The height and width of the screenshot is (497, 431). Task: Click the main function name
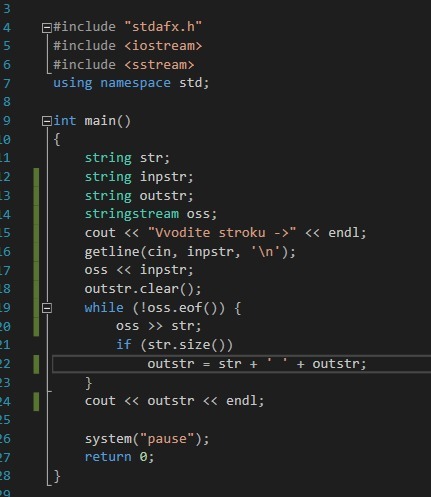(x=100, y=120)
